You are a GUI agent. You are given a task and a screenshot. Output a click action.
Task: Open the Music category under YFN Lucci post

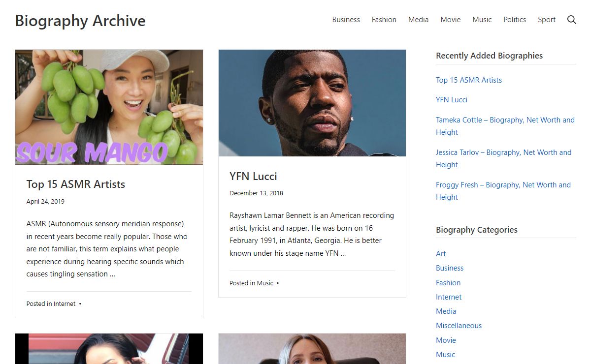(265, 283)
